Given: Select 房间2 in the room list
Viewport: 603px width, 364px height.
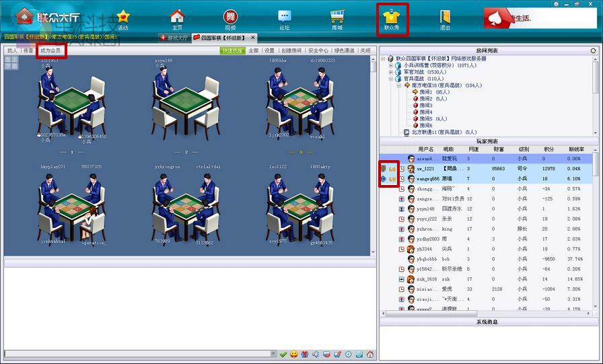Looking at the screenshot, I should (x=427, y=99).
